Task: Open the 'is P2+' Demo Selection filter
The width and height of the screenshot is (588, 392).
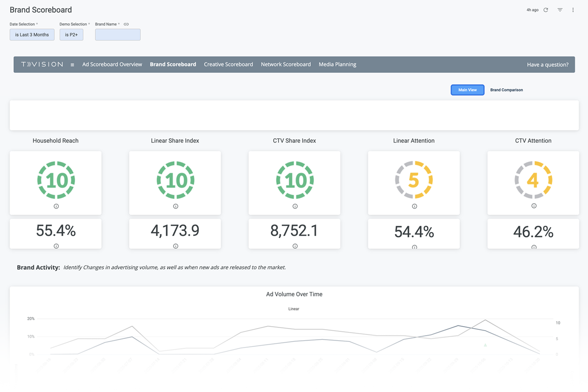Action: click(x=71, y=34)
